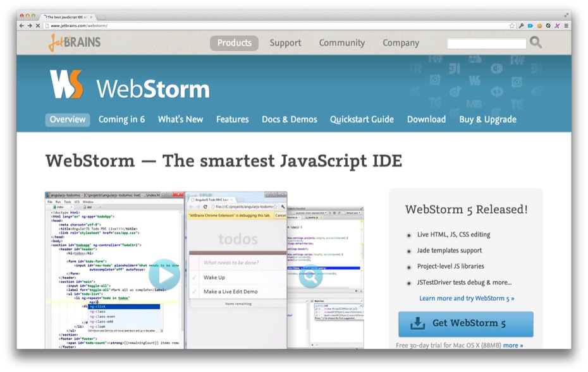
Task: Enter fullscreen with the double-arrow icon
Action: coord(566,15)
